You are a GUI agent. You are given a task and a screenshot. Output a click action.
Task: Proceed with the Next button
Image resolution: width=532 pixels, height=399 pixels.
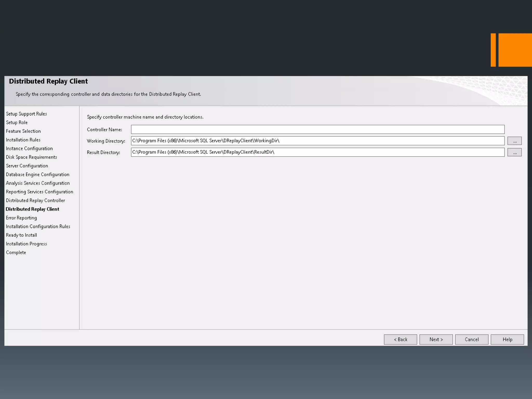436,340
